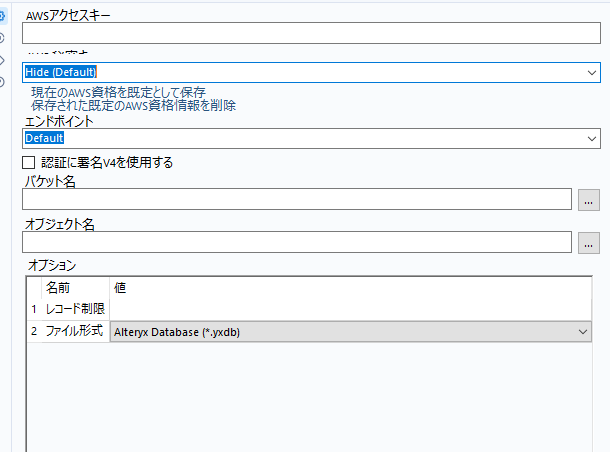Select the レコード制限 value cell

point(351,309)
